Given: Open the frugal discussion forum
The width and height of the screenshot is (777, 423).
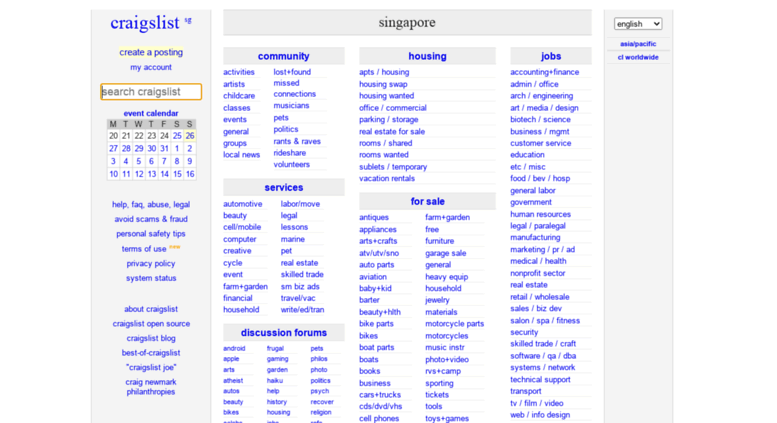Looking at the screenshot, I should coord(275,349).
